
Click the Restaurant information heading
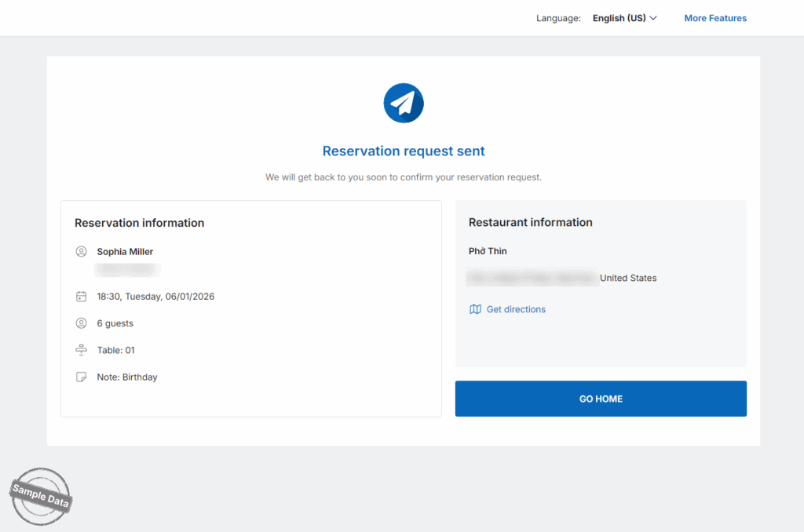(x=531, y=223)
